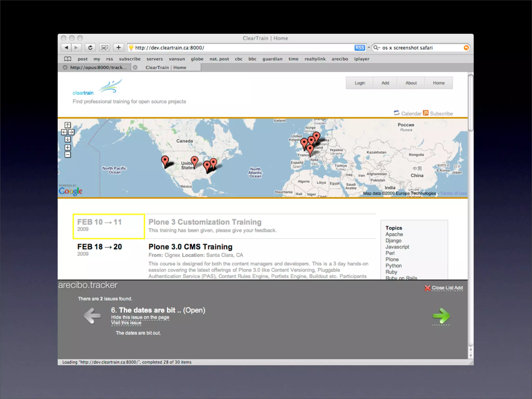This screenshot has width=532, height=399.
Task: Select the Python topic
Action: (x=394, y=266)
